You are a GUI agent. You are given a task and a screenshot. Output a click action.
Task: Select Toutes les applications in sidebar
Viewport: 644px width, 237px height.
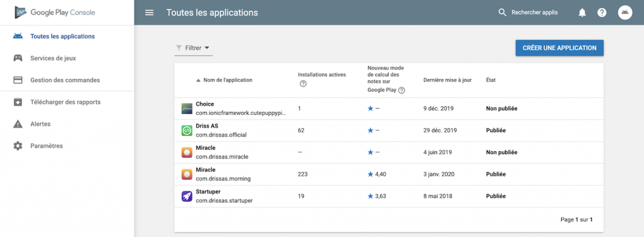(62, 36)
